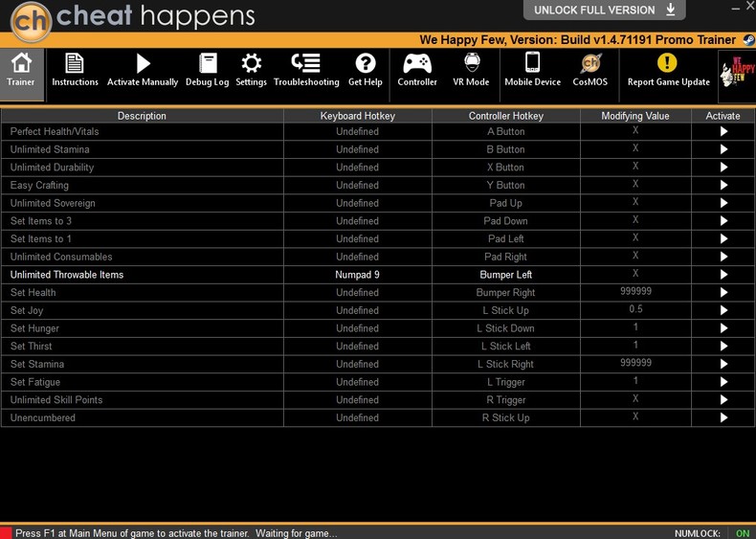The image size is (756, 539).
Task: Edit Set Stamina modifying value 999999
Action: tap(635, 363)
